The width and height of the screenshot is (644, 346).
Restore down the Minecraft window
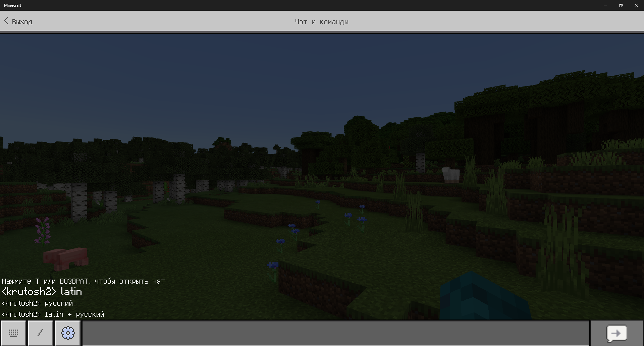point(621,5)
